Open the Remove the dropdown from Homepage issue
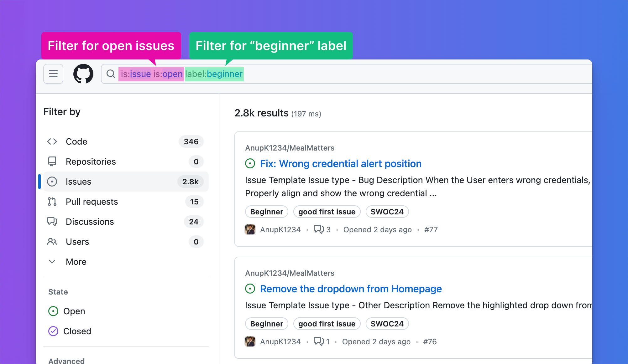The width and height of the screenshot is (628, 364). [351, 289]
